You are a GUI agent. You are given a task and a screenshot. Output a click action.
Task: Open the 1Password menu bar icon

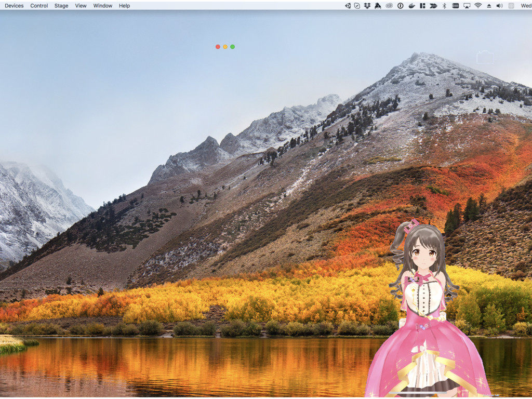(x=401, y=6)
